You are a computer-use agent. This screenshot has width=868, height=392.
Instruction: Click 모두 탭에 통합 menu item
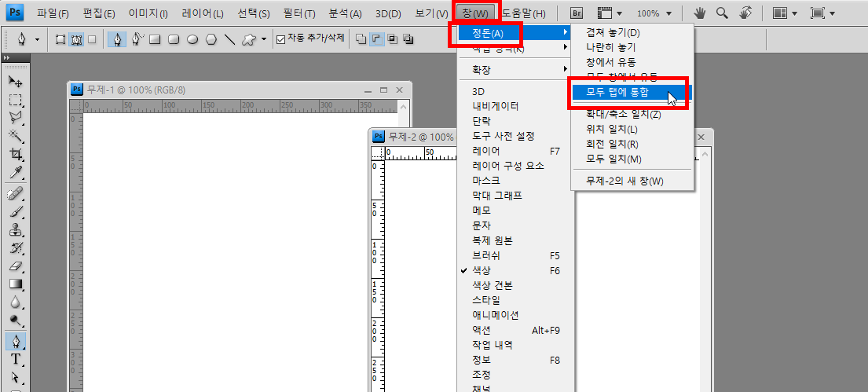tap(617, 93)
